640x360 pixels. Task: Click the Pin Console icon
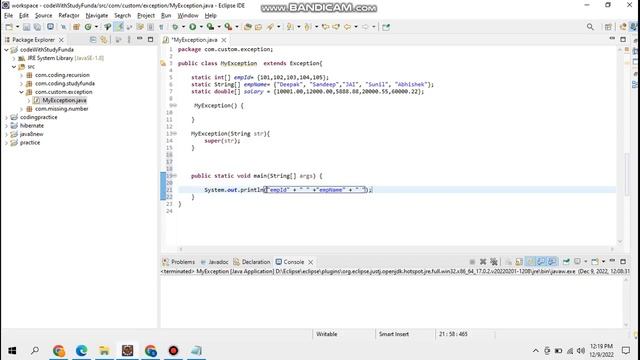click(566, 262)
